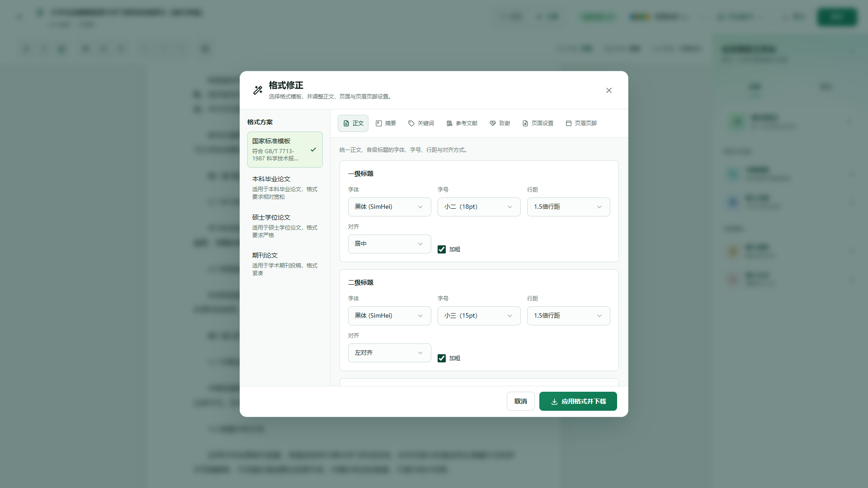Image resolution: width=868 pixels, height=488 pixels.
Task: Open 二级标题 font dropdown 黑体 (SimHei)
Action: (x=389, y=316)
